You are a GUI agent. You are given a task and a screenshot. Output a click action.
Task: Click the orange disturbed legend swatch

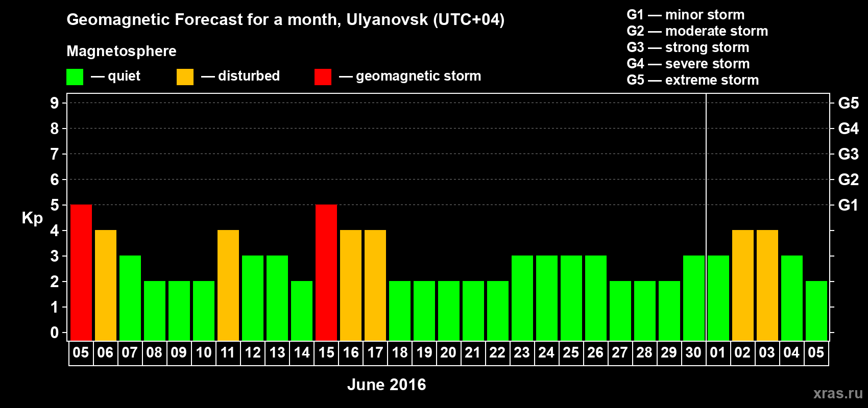click(185, 77)
